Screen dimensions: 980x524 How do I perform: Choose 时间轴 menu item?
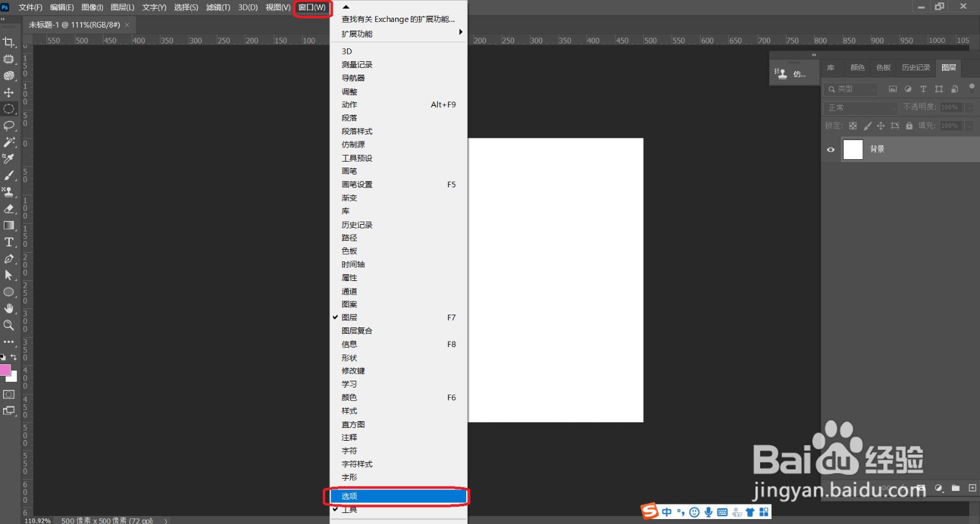(398, 264)
